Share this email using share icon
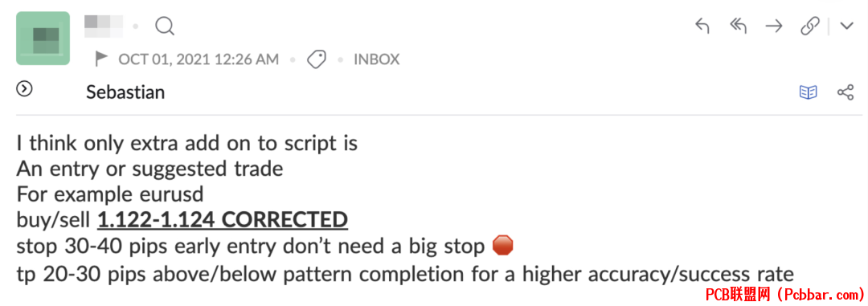The height and width of the screenshot is (306, 868). tap(845, 92)
